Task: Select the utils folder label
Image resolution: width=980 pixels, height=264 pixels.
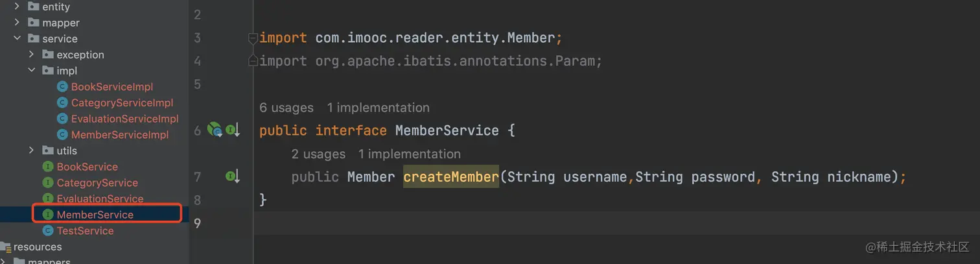Action: [67, 150]
